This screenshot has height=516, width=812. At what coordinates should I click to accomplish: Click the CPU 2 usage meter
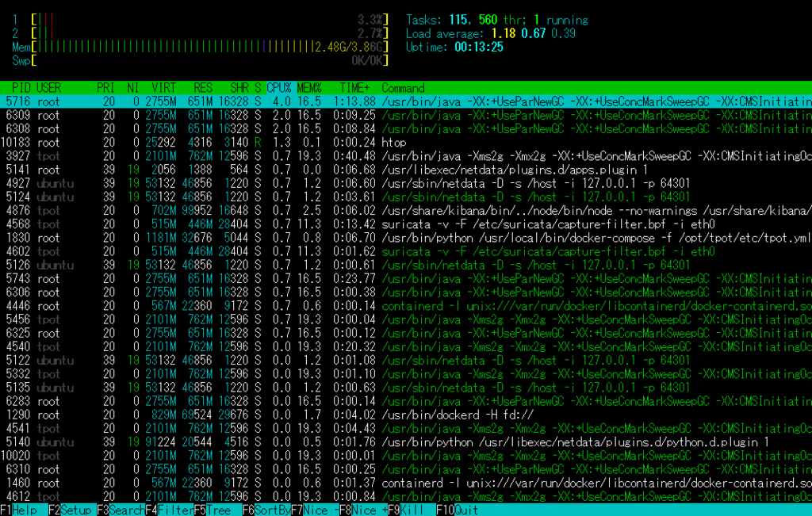pyautogui.click(x=200, y=33)
